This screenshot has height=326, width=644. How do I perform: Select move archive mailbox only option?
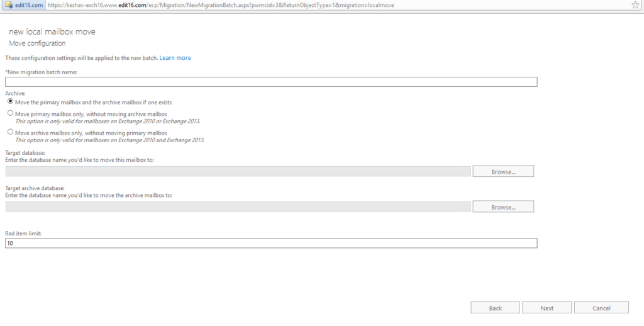point(10,132)
